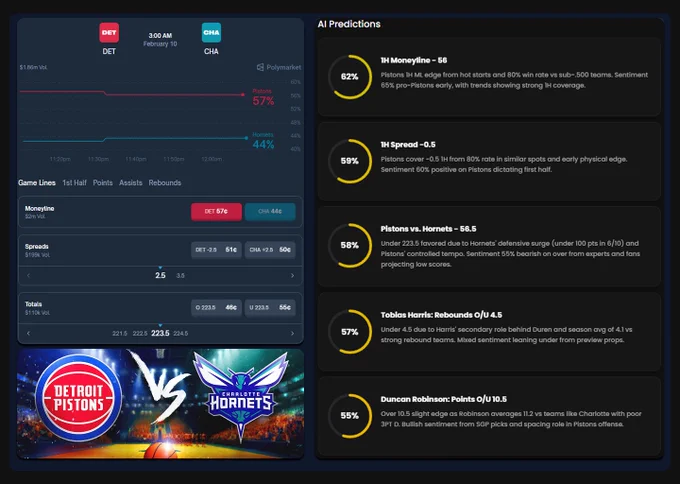Click the 55% confidence ring
680x484 pixels.
pyautogui.click(x=350, y=416)
